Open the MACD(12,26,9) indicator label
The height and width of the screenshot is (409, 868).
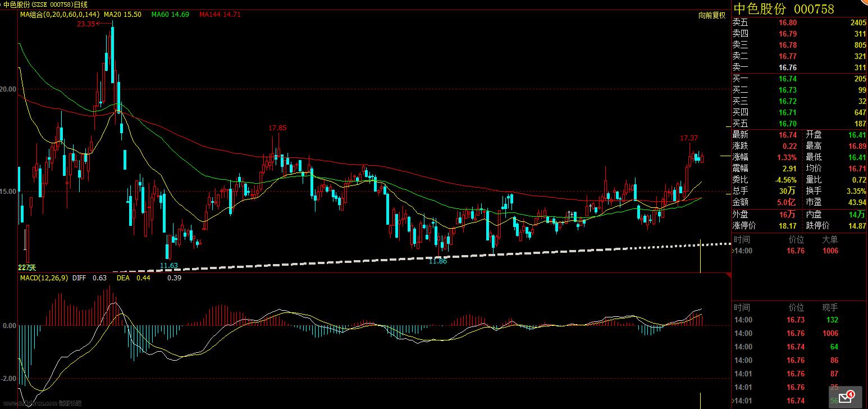[x=45, y=278]
